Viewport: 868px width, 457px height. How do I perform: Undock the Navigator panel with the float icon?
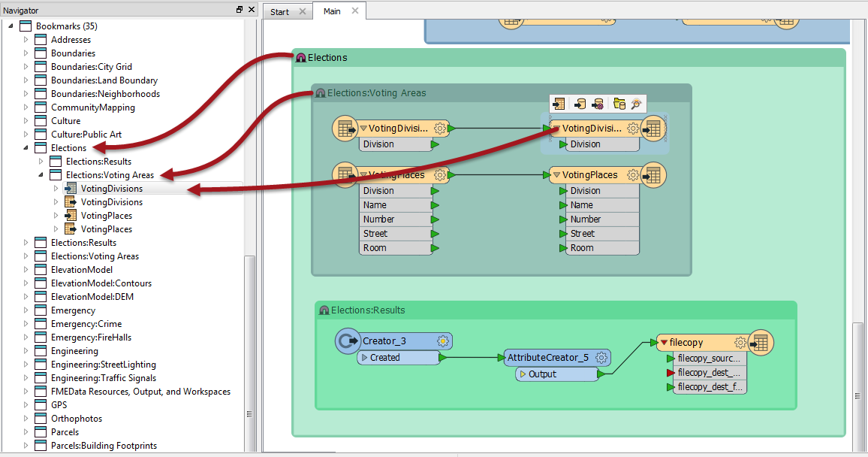[x=239, y=10]
